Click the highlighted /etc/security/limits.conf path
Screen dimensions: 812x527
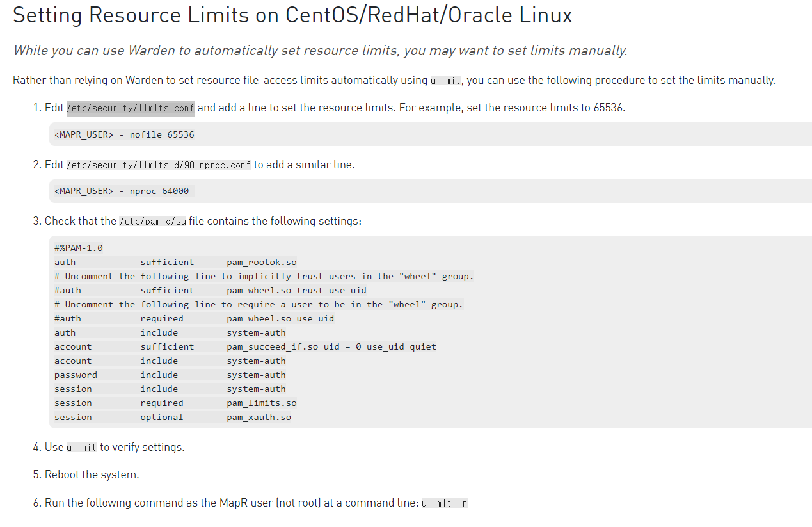[x=130, y=108]
